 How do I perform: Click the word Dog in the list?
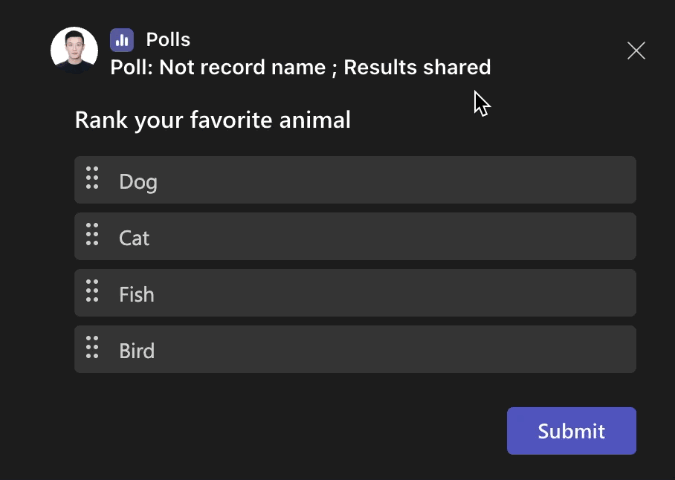[138, 182]
